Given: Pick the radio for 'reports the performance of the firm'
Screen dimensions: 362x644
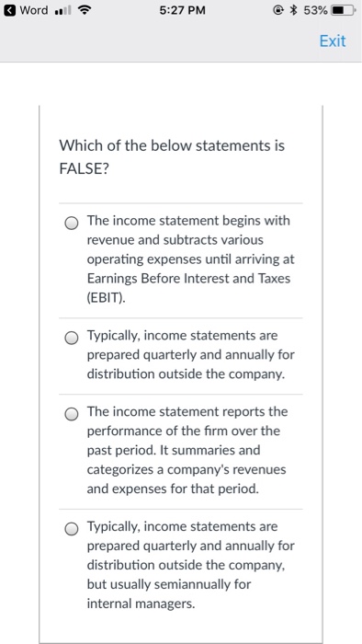Looking at the screenshot, I should click(x=72, y=414).
